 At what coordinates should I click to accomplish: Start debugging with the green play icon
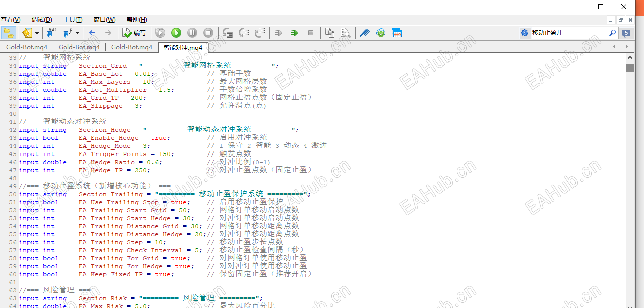(x=176, y=33)
